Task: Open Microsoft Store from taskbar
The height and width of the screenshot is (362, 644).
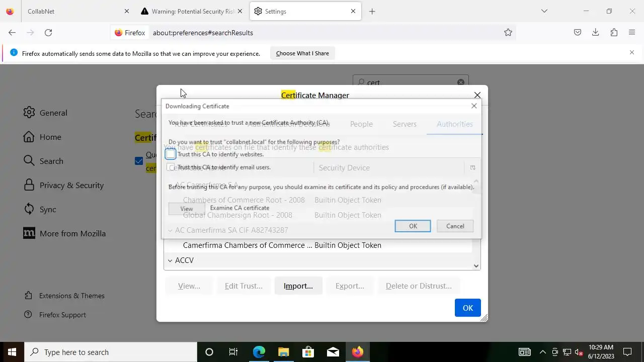Action: (x=308, y=352)
